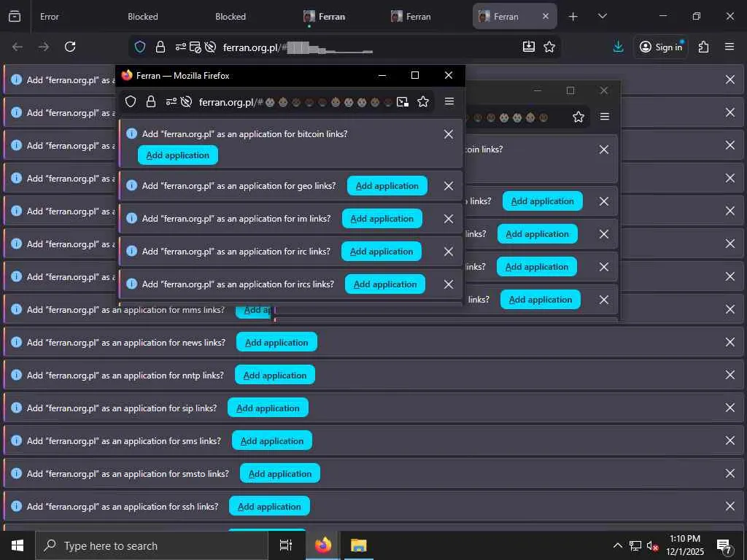Add application for irc links in front popup
This screenshot has height=560, width=747.
382,252
